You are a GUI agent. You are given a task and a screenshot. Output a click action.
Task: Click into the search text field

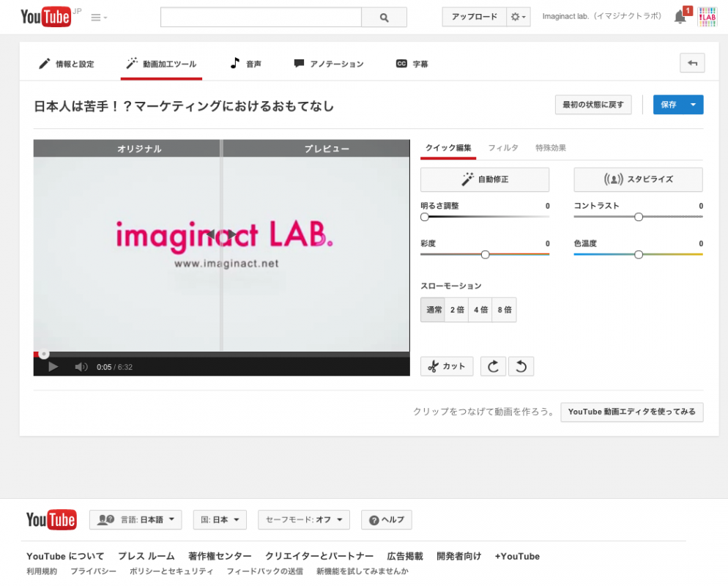click(x=261, y=17)
